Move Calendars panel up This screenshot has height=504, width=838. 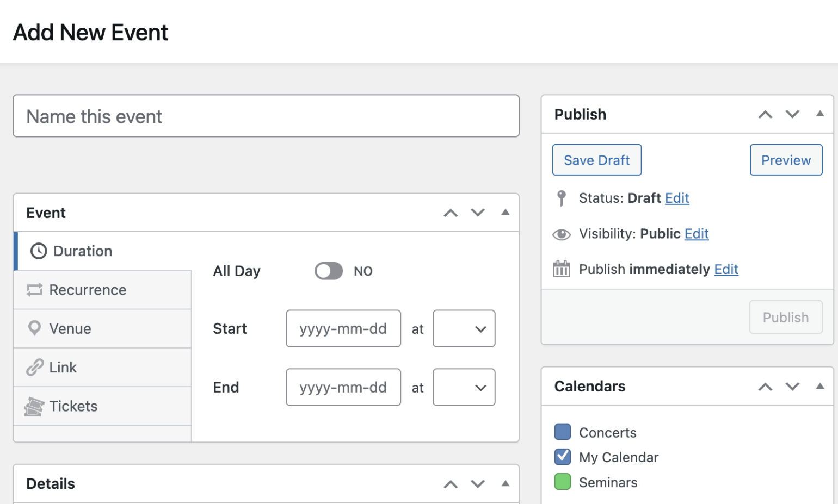point(766,387)
